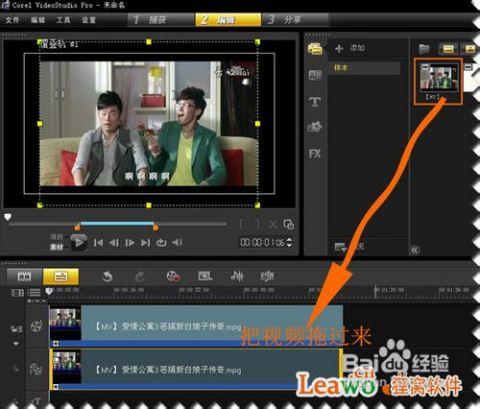Undo the last action

[107, 276]
